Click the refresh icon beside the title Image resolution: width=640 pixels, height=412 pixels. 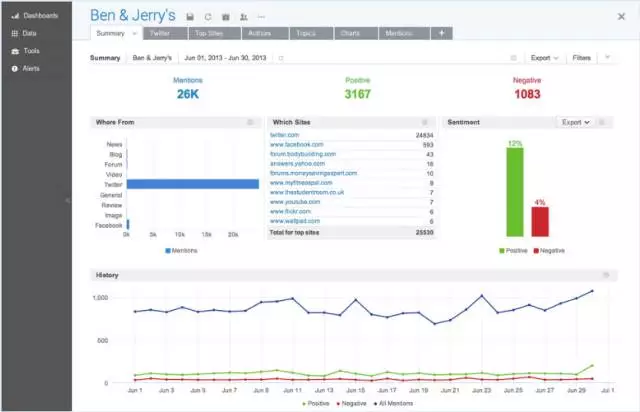tap(208, 17)
